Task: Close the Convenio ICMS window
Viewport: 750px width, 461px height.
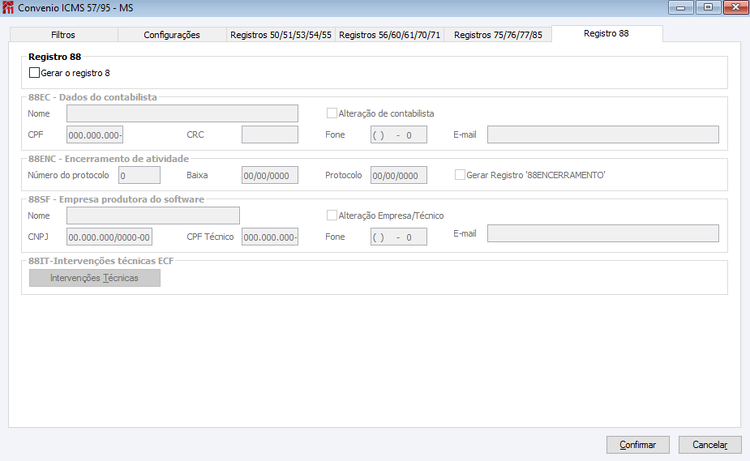Action: (x=736, y=8)
